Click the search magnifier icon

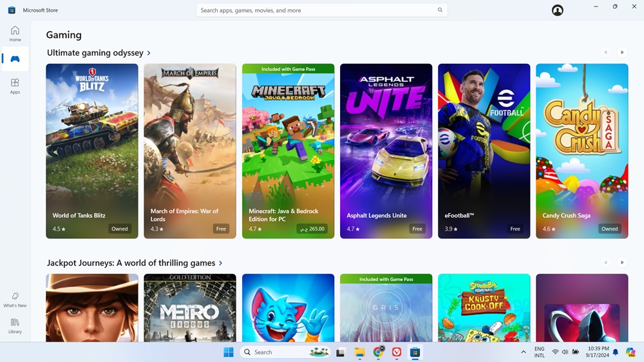tap(440, 10)
